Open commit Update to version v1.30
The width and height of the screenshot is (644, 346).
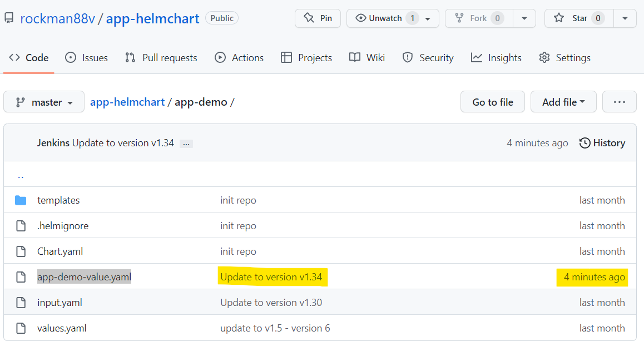click(x=271, y=303)
